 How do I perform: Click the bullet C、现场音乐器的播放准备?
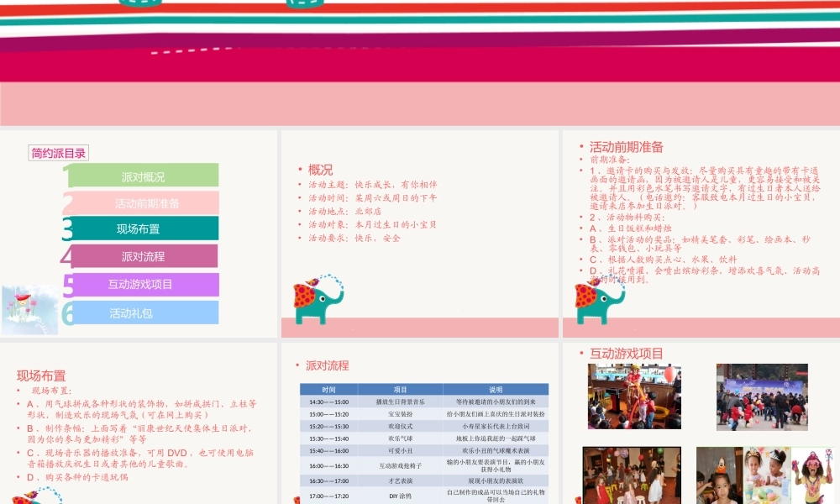pos(140,459)
